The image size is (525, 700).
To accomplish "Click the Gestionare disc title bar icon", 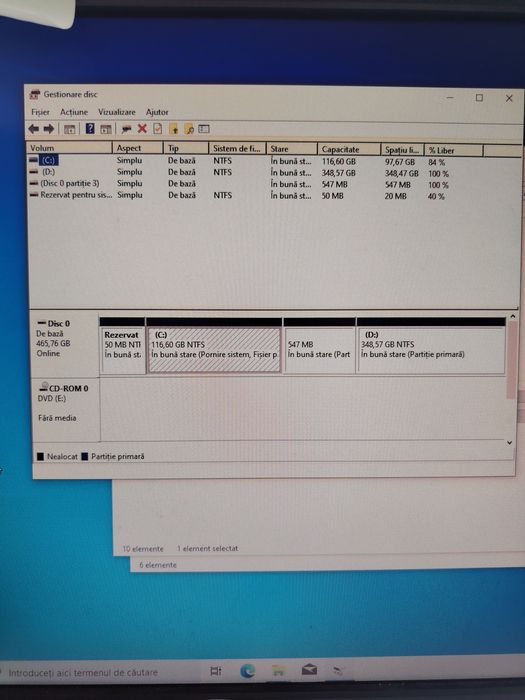I will (x=35, y=94).
